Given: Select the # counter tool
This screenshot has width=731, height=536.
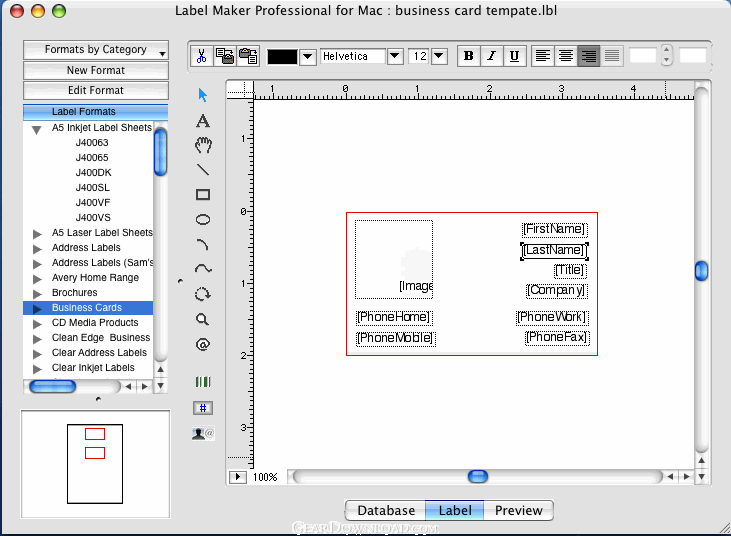Looking at the screenshot, I should point(203,408).
